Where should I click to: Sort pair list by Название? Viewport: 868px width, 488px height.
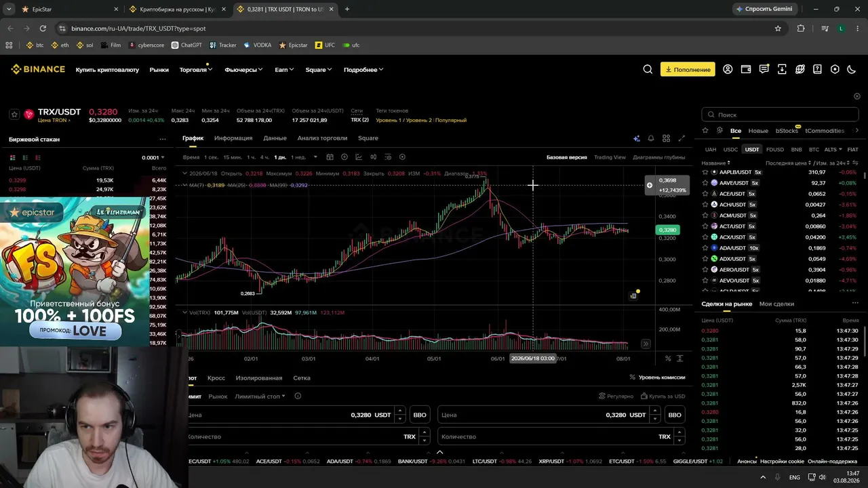tap(715, 163)
